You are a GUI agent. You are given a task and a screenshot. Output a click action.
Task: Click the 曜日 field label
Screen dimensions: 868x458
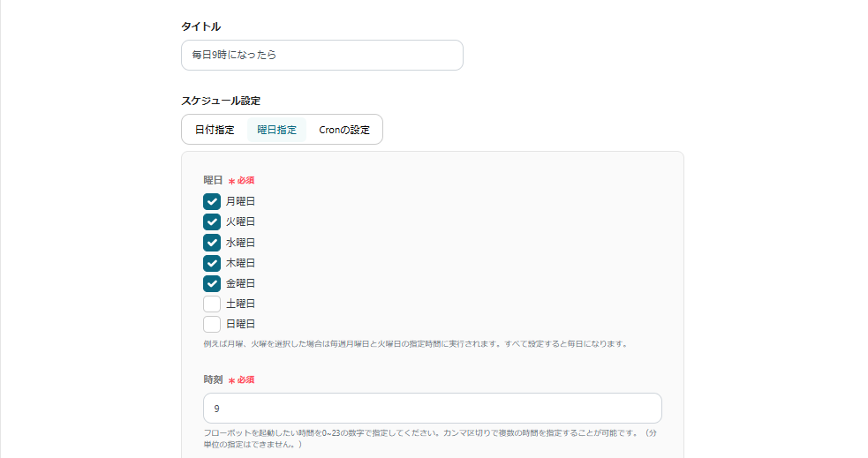[x=213, y=180]
